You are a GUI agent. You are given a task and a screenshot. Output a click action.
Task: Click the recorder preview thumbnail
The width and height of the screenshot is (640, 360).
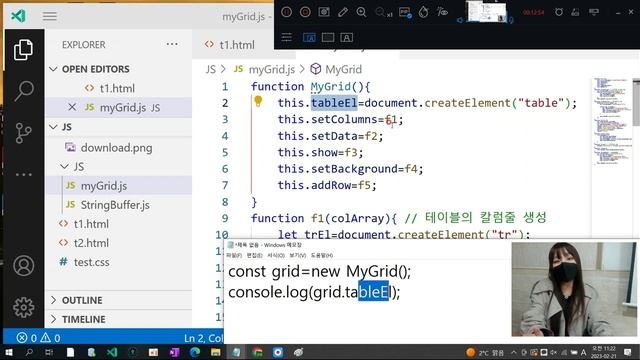pos(486,11)
